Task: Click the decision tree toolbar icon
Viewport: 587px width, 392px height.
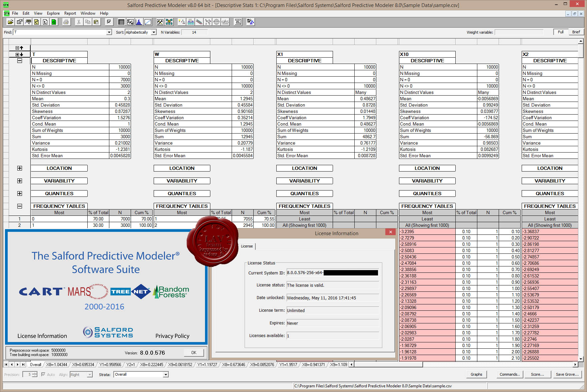Action: coord(182,22)
